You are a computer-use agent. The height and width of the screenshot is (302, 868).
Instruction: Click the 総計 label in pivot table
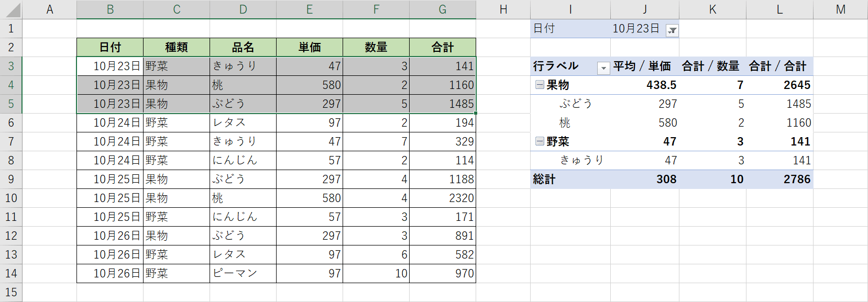pyautogui.click(x=544, y=179)
